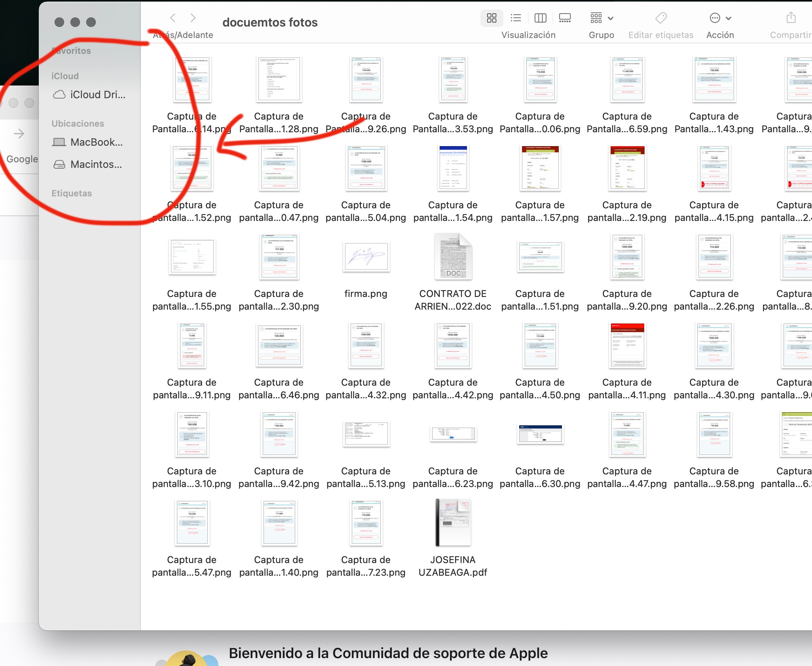812x666 pixels.
Task: Switch to gallery view
Action: coord(565,18)
